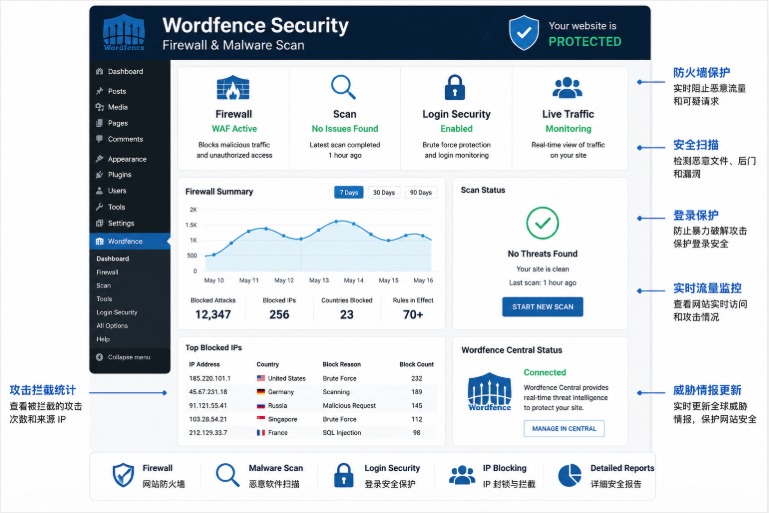Click the Pages icon in sidebar
The width and height of the screenshot is (769, 513).
point(100,123)
